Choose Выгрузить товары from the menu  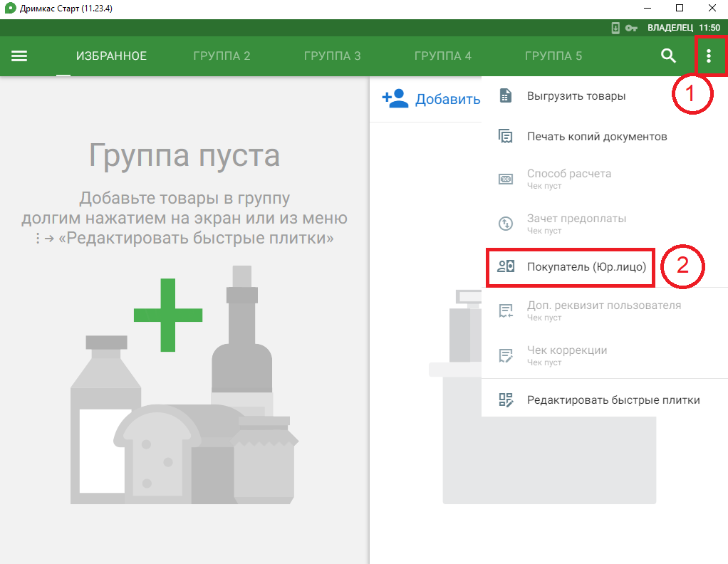[576, 96]
